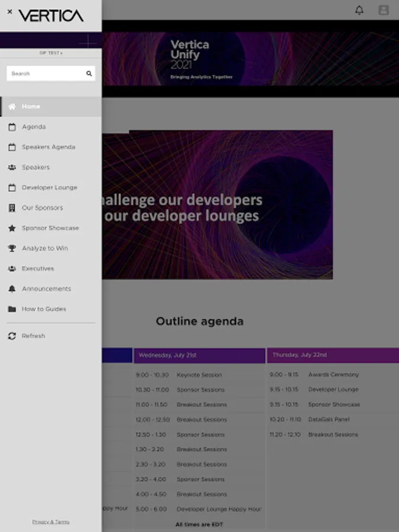This screenshot has height=532, width=399.
Task: Click the building icon beside Our Sponsors
Action: [x=12, y=207]
